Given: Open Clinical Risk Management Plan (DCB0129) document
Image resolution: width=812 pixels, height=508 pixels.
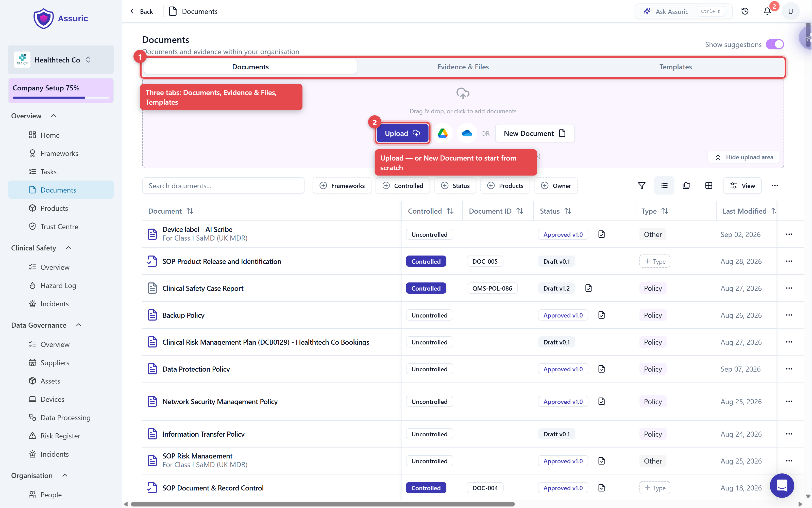Looking at the screenshot, I should tap(265, 342).
